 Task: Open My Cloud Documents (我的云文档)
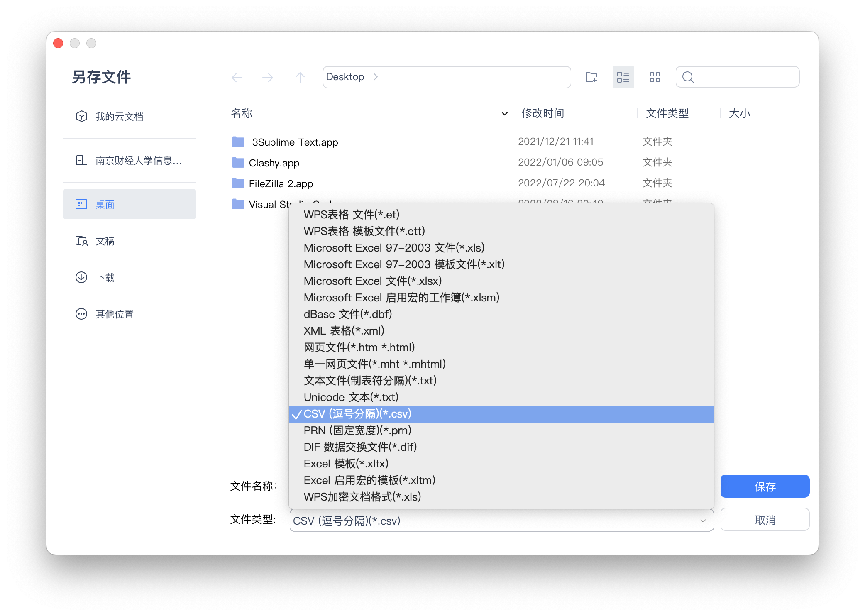click(x=119, y=117)
